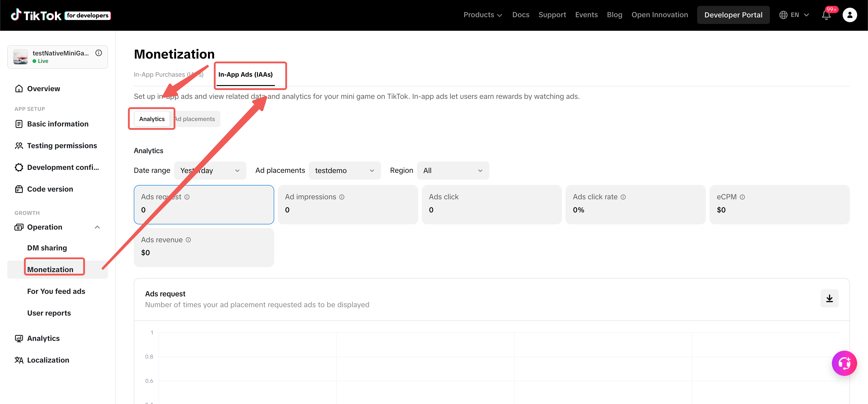The height and width of the screenshot is (404, 868).
Task: Click the Analytics monitor icon in sidebar
Action: click(x=19, y=339)
